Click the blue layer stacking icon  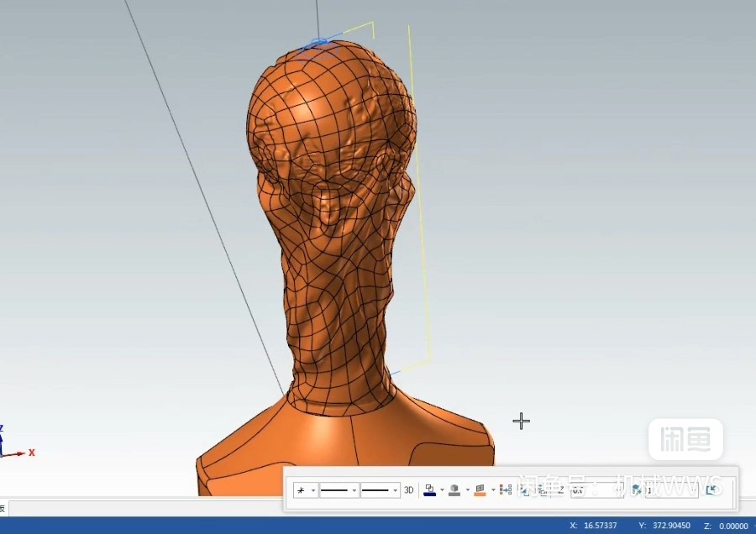point(429,490)
